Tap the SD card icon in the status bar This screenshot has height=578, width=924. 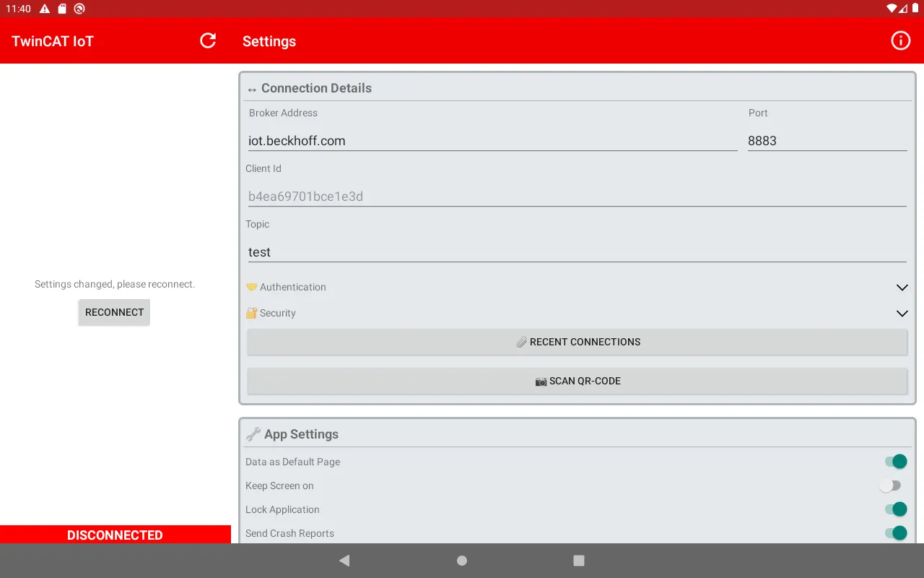tap(62, 9)
